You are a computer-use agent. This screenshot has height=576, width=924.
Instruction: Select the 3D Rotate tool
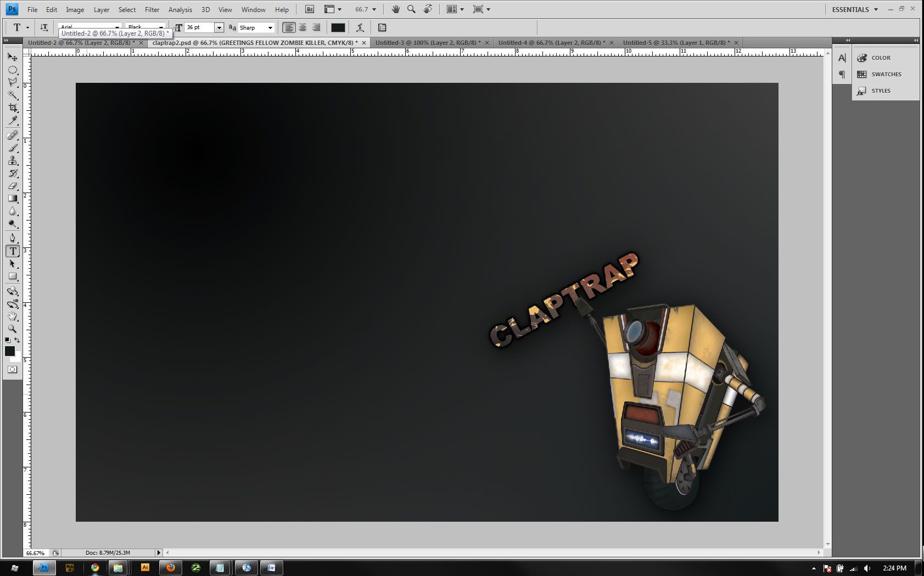click(13, 291)
